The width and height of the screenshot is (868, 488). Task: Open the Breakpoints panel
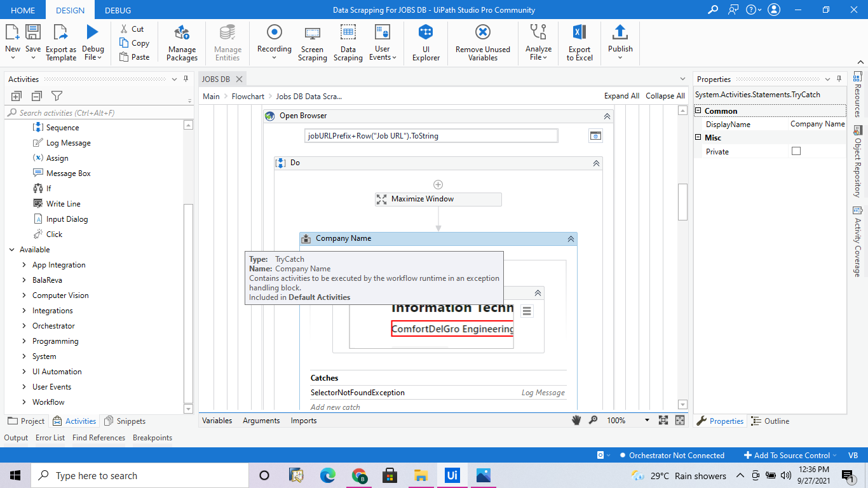coord(153,438)
